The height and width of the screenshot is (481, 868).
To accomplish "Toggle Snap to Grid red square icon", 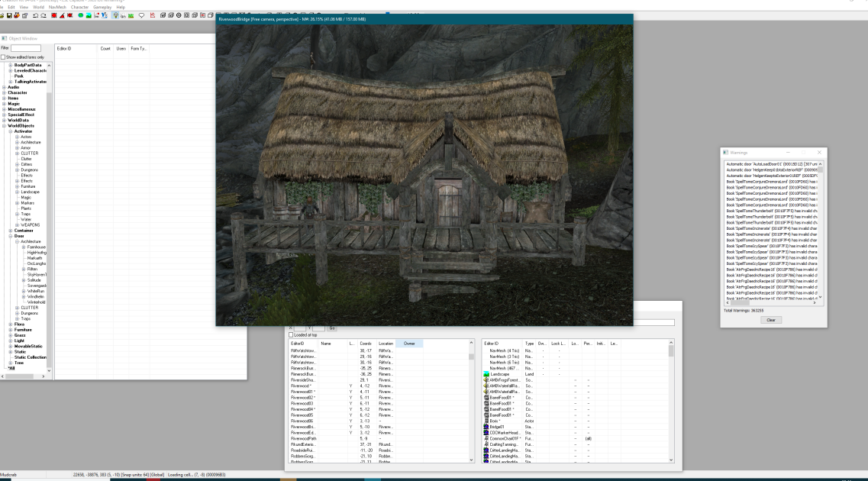I will (x=53, y=15).
